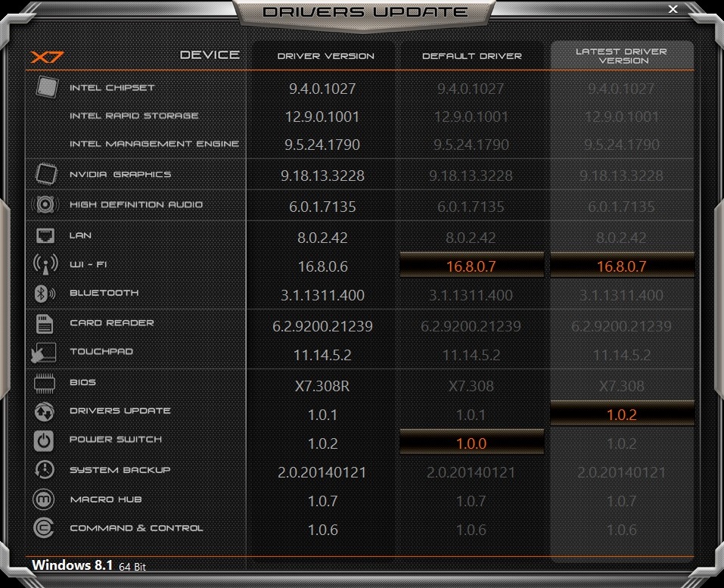Click Command & Control driver version 1.0.6

click(322, 530)
